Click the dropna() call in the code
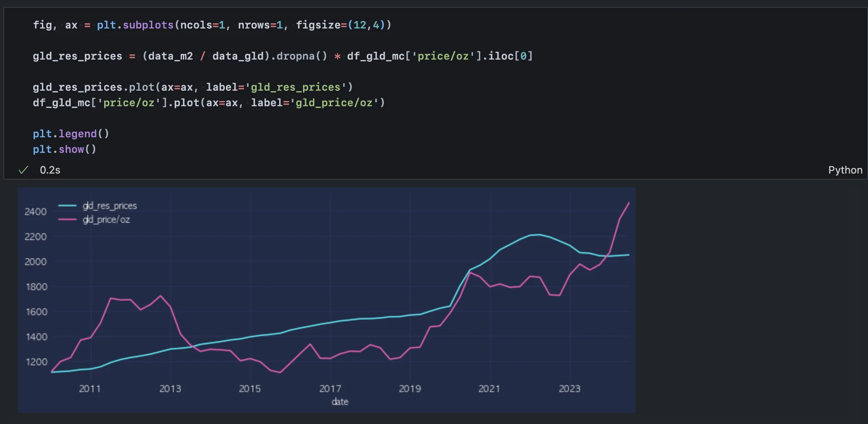This screenshot has height=424, width=868. pyautogui.click(x=301, y=56)
